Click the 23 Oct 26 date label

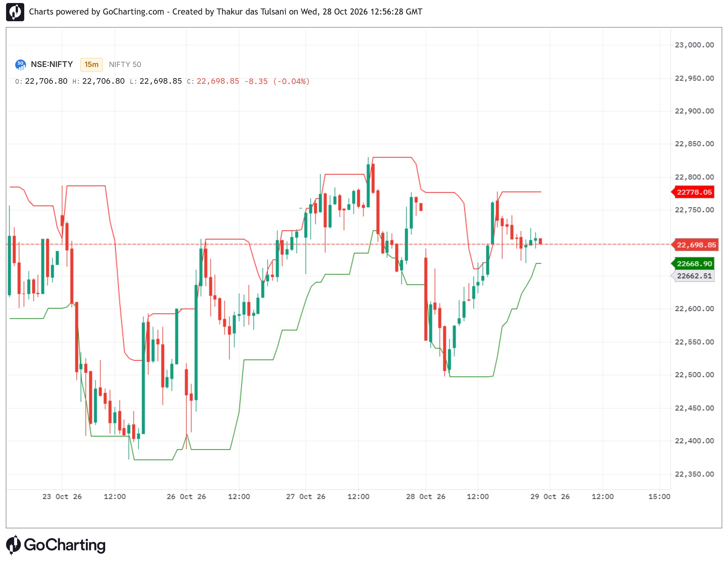click(62, 497)
